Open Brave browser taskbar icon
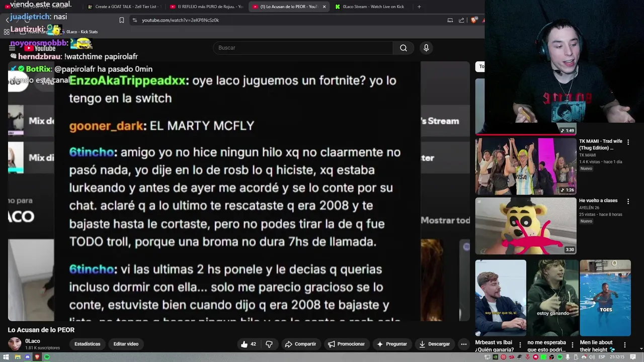Viewport: 644px width, 362px height. (37, 357)
